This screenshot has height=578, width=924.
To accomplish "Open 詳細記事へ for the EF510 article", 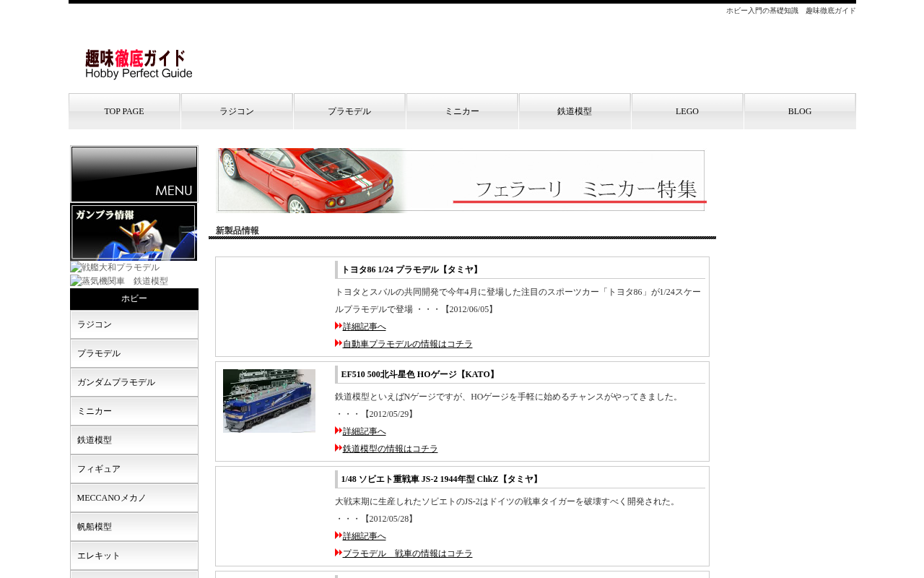I will pos(365,431).
